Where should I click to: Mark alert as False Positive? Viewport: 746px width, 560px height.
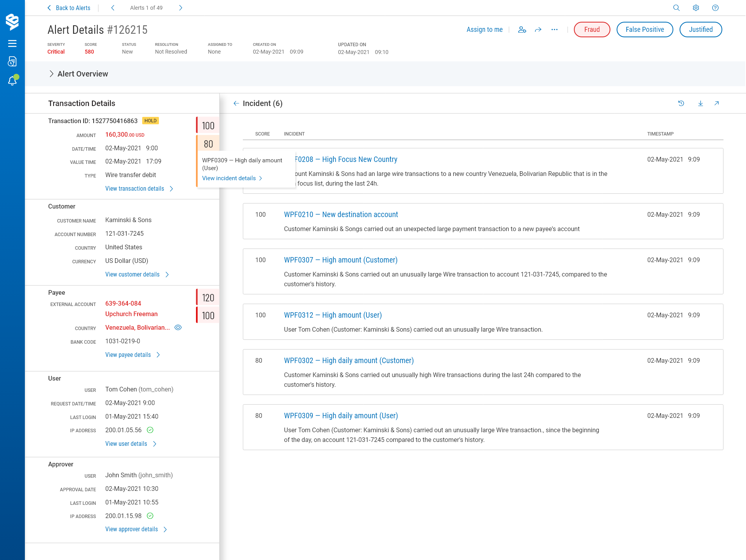coord(645,30)
